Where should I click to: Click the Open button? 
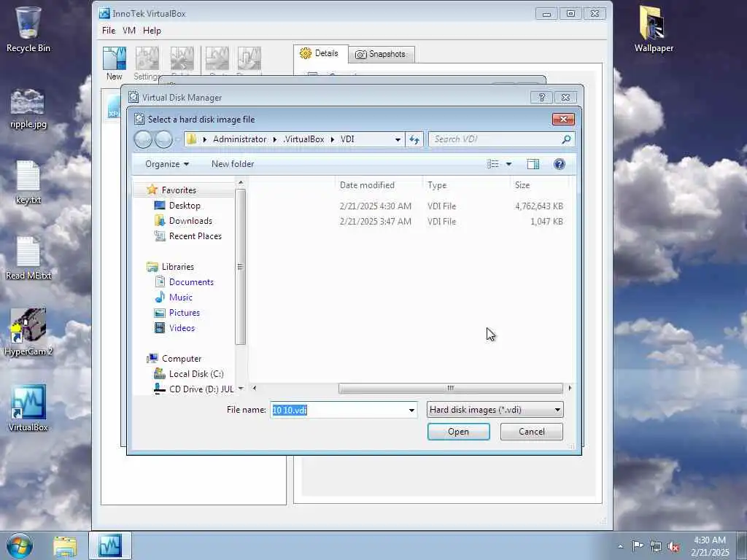458,432
